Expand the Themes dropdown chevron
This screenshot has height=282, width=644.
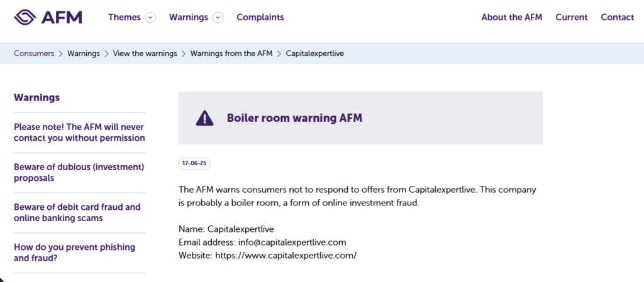tap(150, 18)
